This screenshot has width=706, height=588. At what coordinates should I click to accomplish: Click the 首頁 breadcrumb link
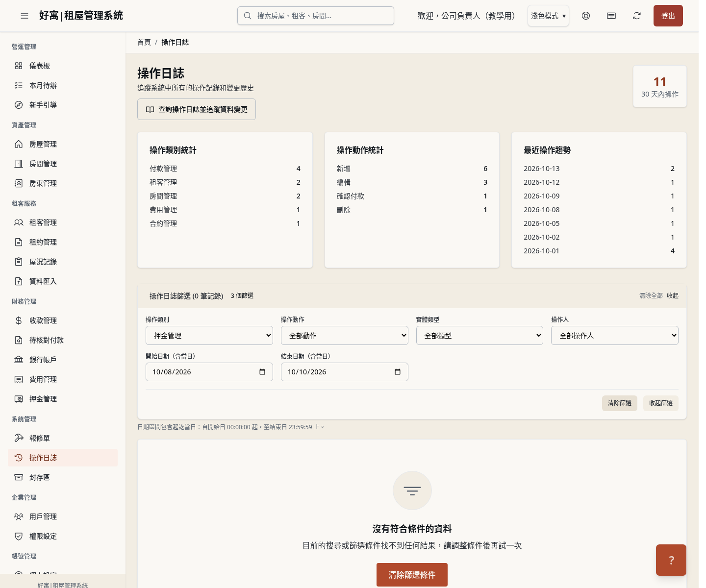click(144, 43)
